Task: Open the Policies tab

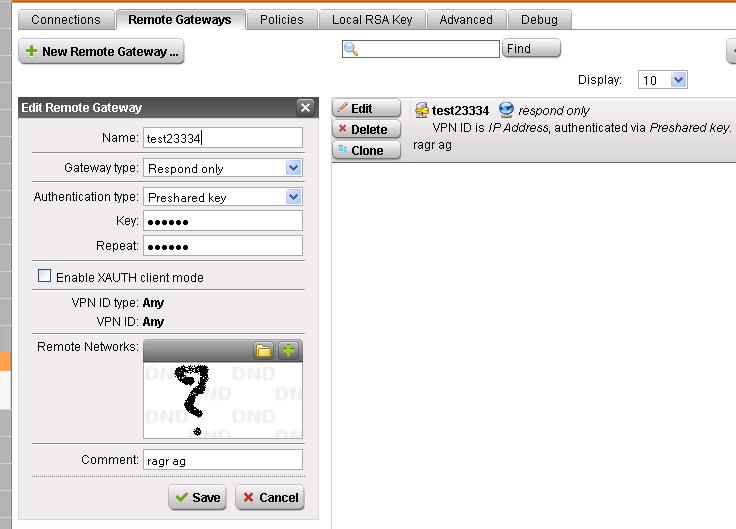Action: tap(282, 19)
